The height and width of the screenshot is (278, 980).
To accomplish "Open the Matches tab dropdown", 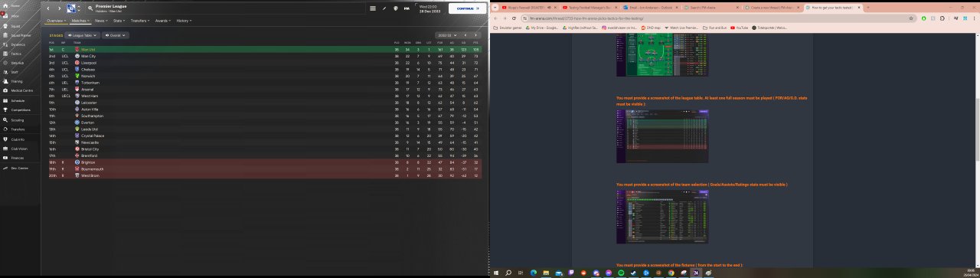I will [x=80, y=21].
